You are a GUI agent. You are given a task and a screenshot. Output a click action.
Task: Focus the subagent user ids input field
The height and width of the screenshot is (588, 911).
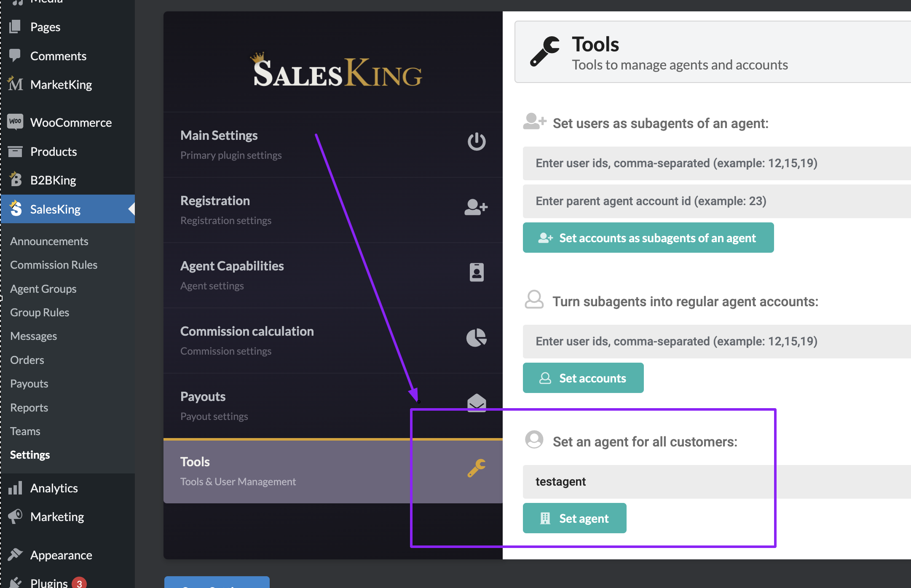pos(717,163)
